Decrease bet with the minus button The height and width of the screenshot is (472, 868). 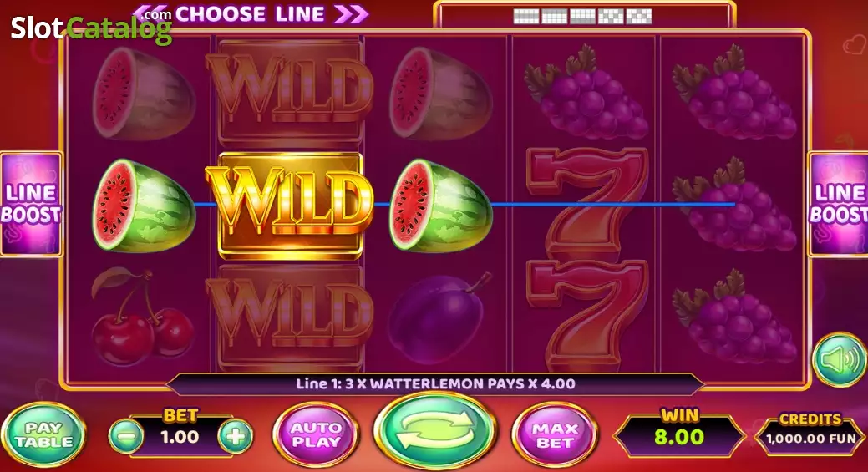[127, 437]
